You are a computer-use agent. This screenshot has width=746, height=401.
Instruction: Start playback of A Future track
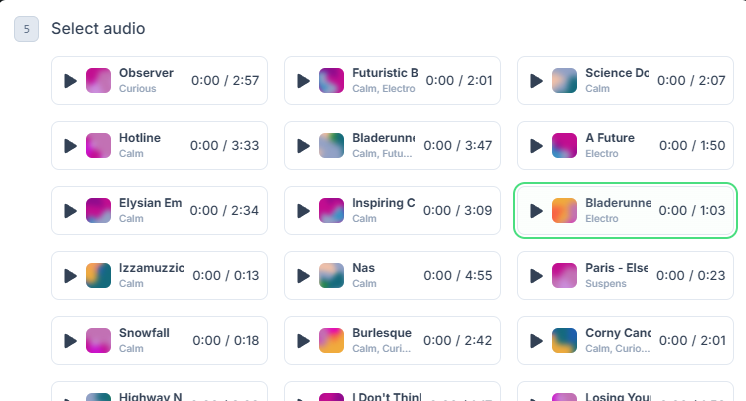(x=537, y=146)
